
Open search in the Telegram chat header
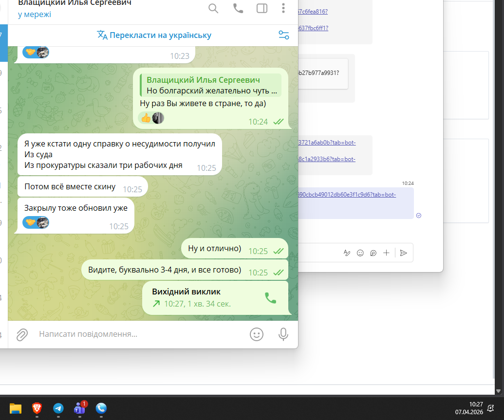coord(213,8)
